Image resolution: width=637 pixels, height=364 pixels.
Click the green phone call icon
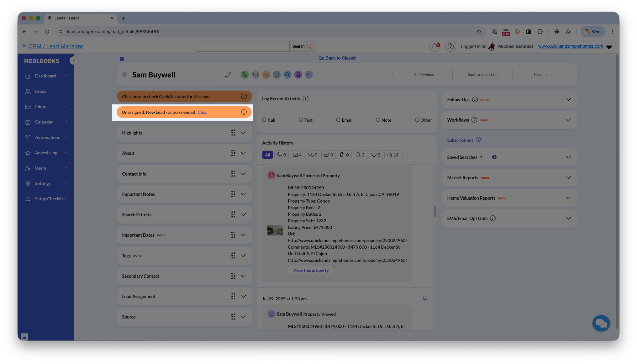tap(245, 75)
